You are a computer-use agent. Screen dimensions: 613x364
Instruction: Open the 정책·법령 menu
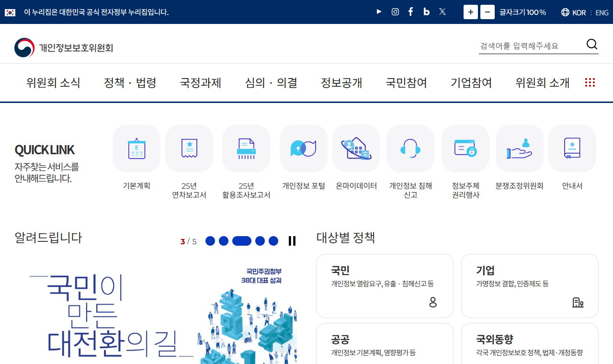coord(130,83)
